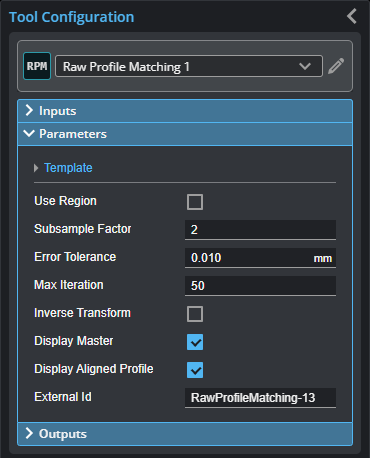370x458 pixels.
Task: Click the Parameters header label
Action: (73, 134)
